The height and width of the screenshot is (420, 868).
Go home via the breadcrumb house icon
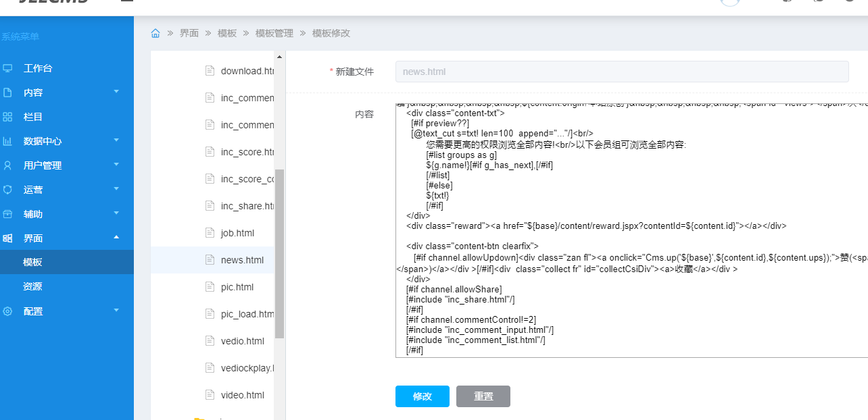click(155, 33)
